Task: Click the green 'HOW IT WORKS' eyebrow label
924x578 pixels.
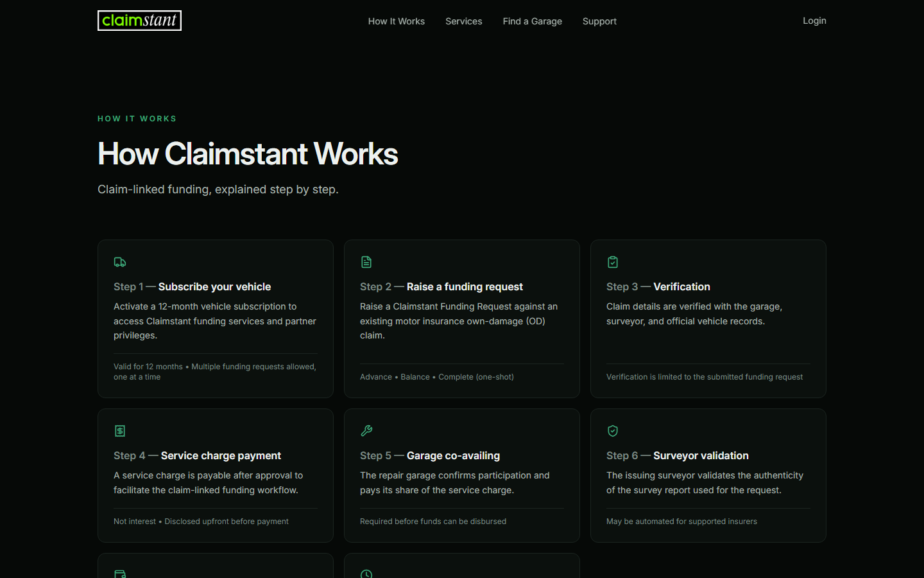Action: 137,119
